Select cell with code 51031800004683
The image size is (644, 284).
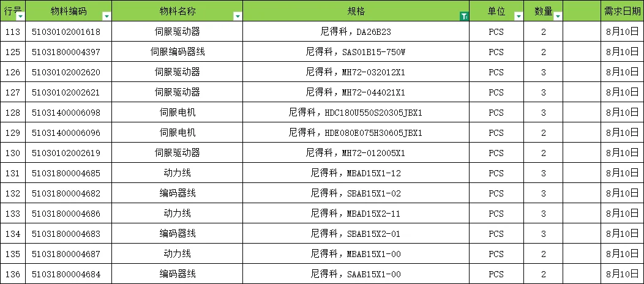[69, 234]
